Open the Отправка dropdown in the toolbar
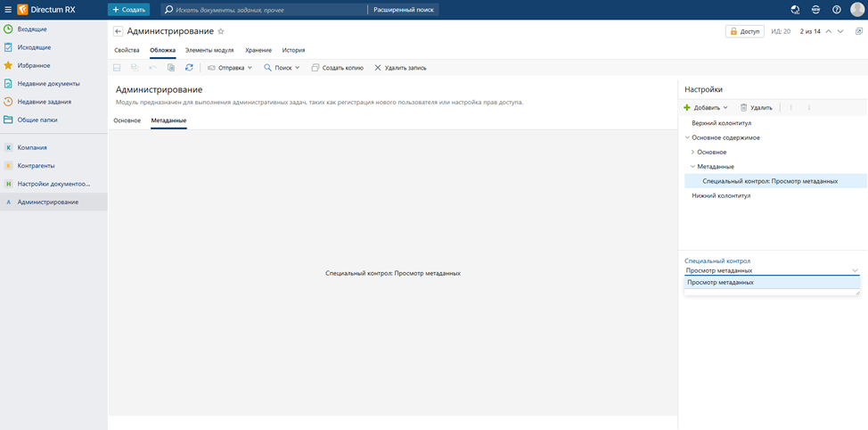Screen dimensions: 868x430 pyautogui.click(x=230, y=67)
